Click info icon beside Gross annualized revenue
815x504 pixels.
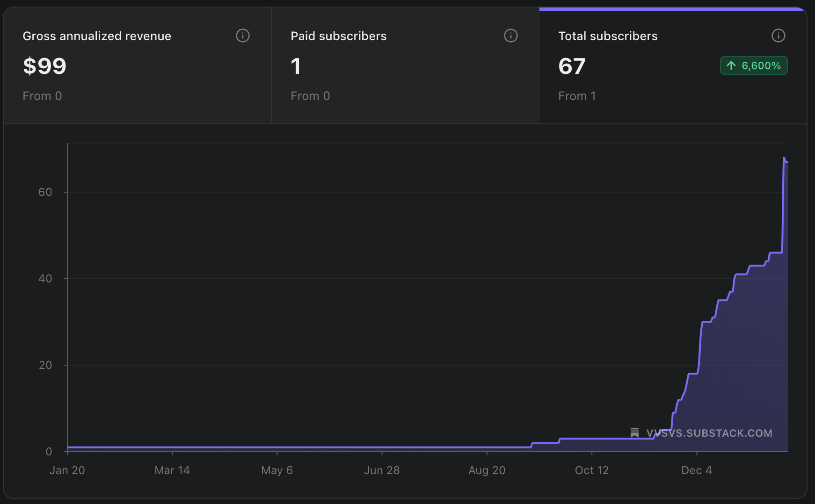click(242, 36)
